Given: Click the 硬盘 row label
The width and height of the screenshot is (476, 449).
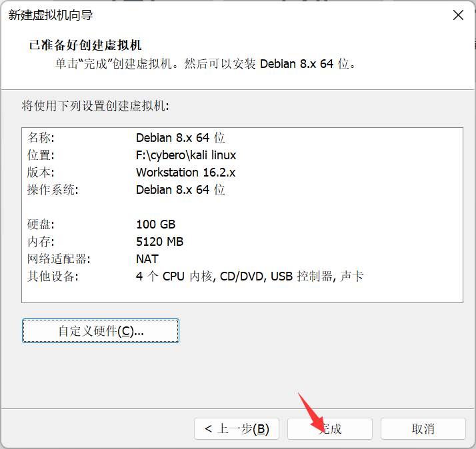Looking at the screenshot, I should [41, 224].
